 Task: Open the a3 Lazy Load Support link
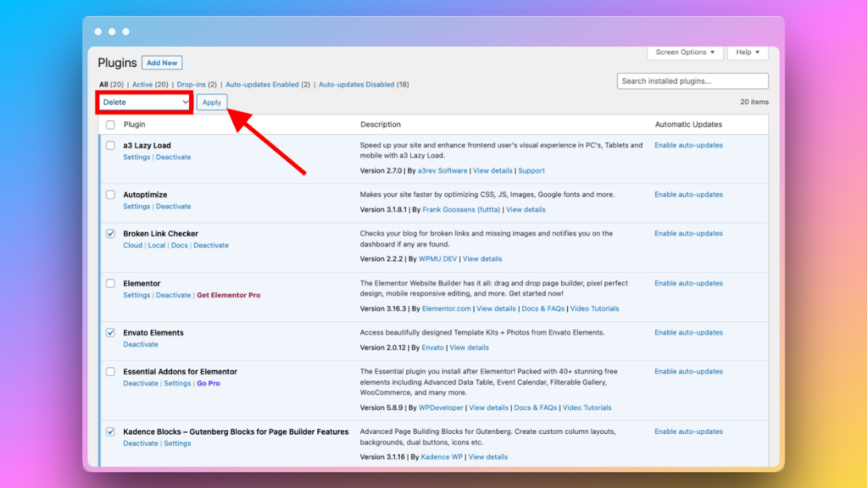click(x=531, y=170)
